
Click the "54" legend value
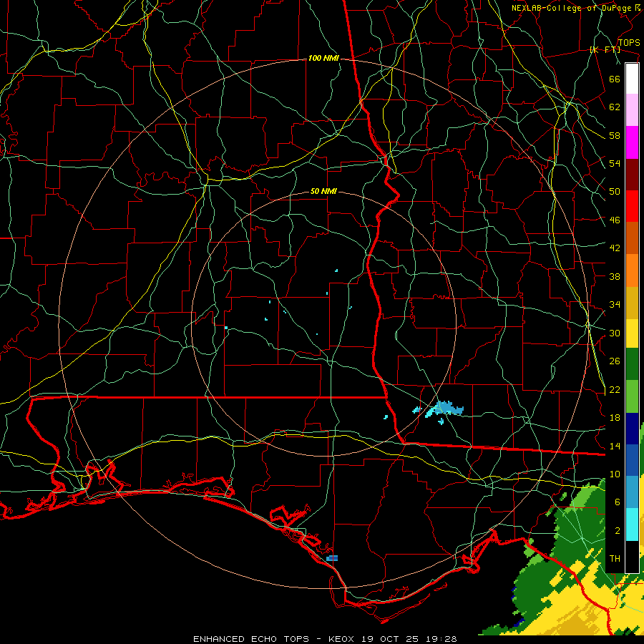615,163
